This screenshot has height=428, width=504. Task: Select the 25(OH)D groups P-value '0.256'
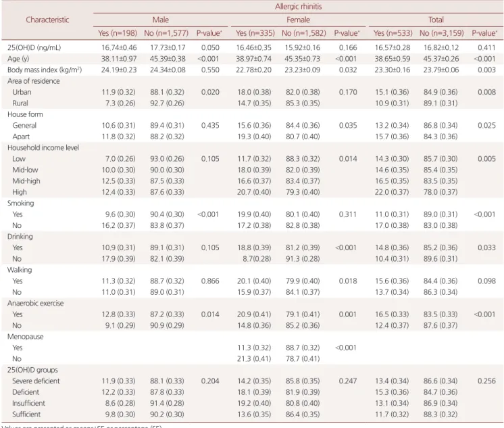point(486,381)
